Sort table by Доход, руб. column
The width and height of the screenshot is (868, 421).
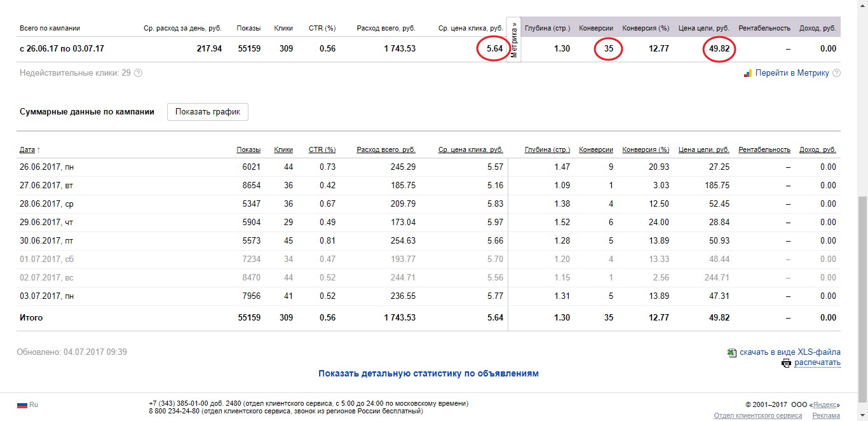[x=818, y=150]
